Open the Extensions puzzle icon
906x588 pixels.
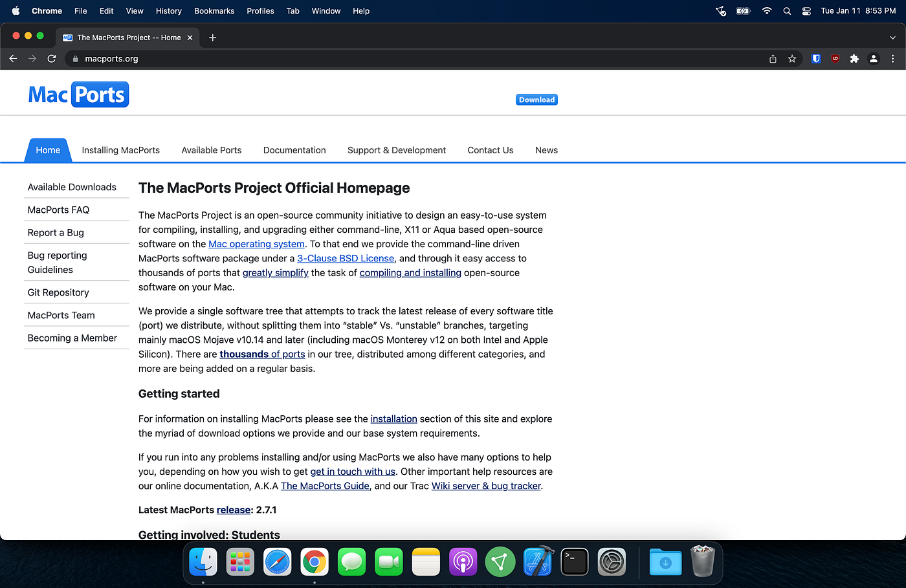coord(854,59)
